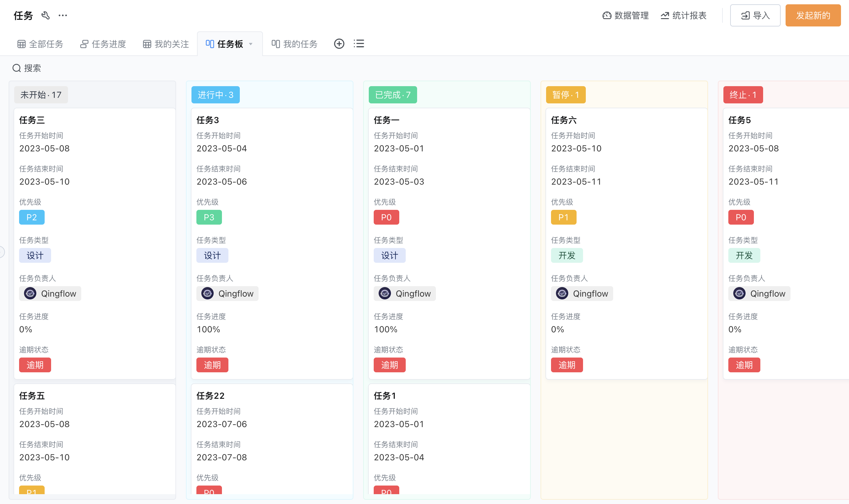
Task: Click the 100% progress value in 任务一
Action: (386, 330)
